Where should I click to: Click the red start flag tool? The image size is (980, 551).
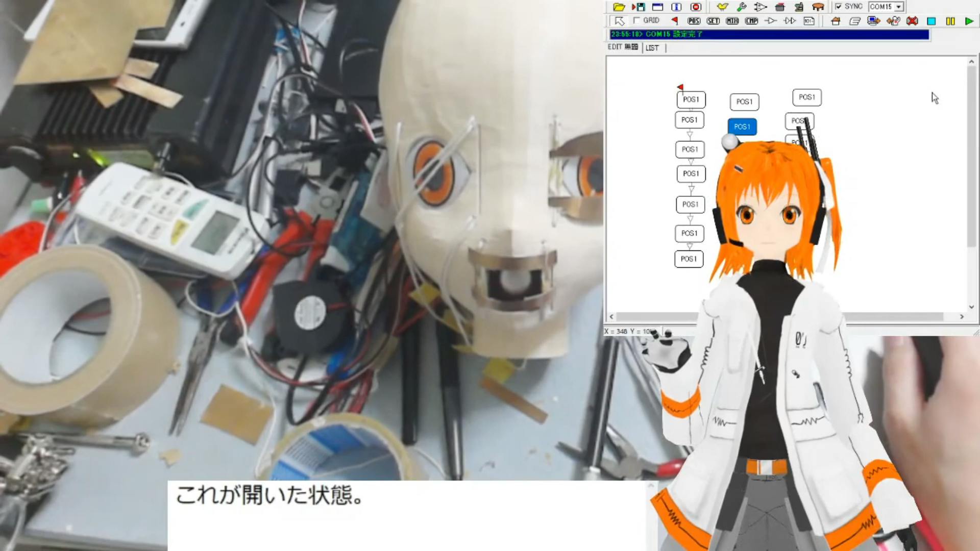[x=675, y=21]
